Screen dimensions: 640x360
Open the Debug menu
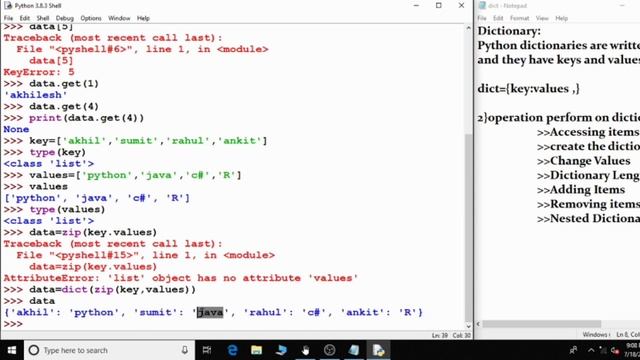coord(64,18)
